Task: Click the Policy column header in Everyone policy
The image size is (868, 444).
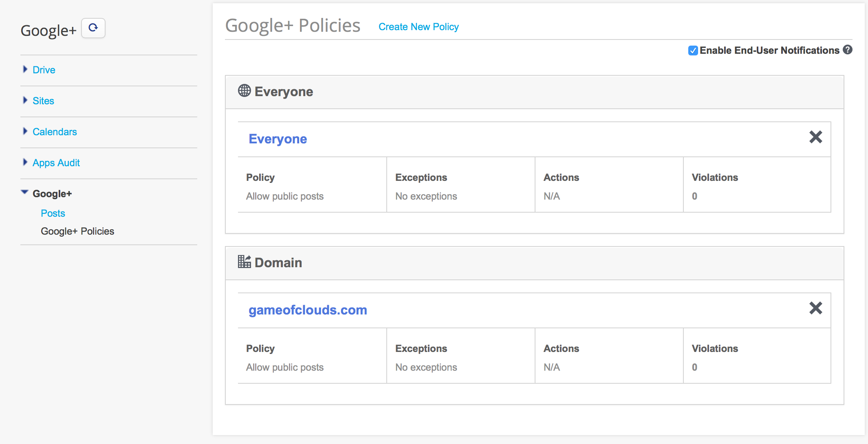Action: click(260, 178)
